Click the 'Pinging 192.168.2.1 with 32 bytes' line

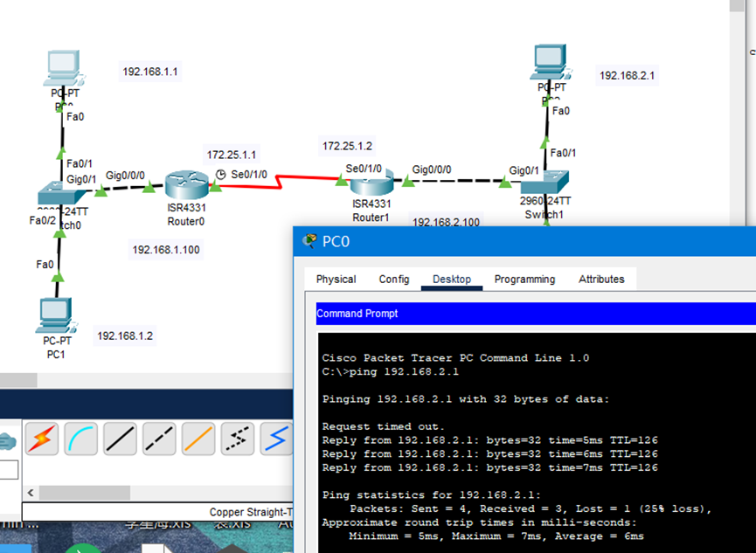[x=466, y=399]
